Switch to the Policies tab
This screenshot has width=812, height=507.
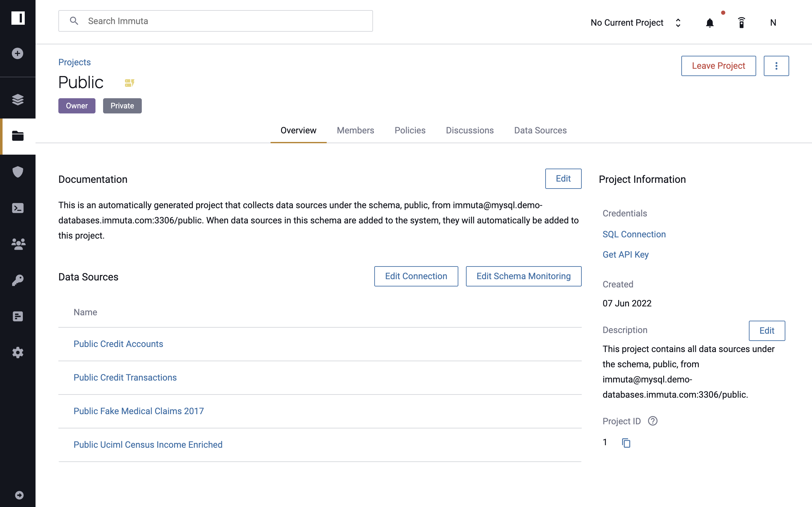coord(410,130)
